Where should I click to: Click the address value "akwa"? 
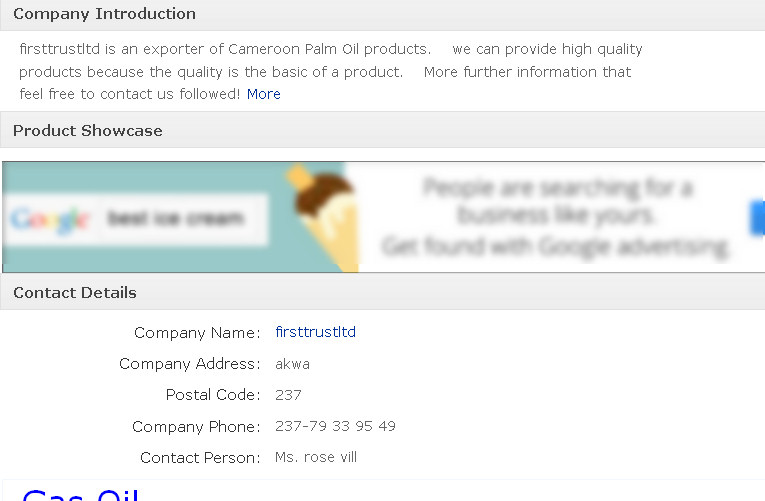coord(292,364)
